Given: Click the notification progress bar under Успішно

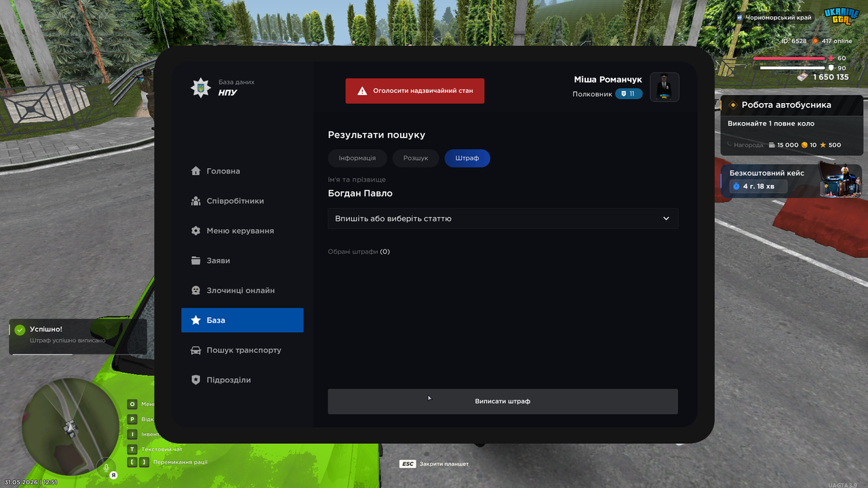Looking at the screenshot, I should pos(43,353).
